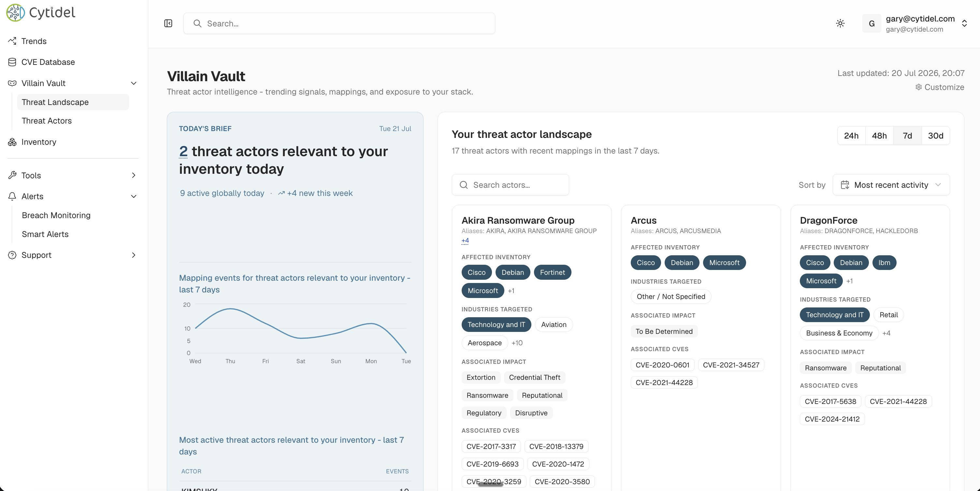The image size is (980, 491).
Task: Click the Inventory cubes icon
Action: (x=12, y=142)
